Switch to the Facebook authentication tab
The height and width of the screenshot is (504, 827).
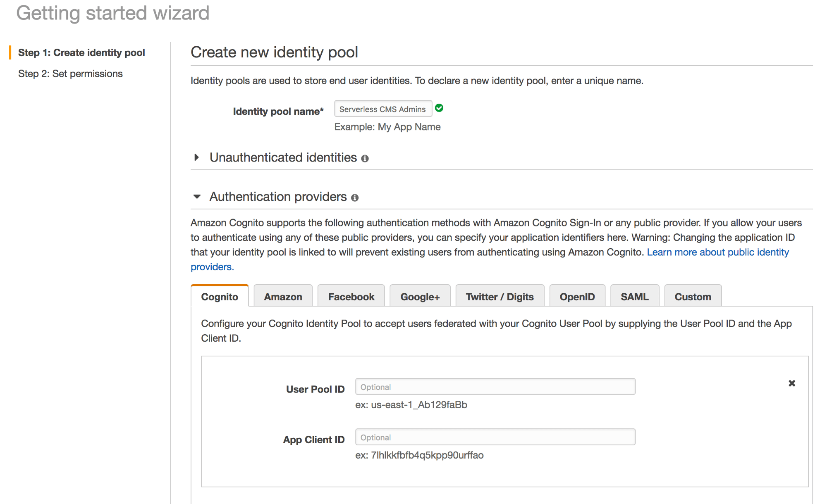(x=351, y=296)
